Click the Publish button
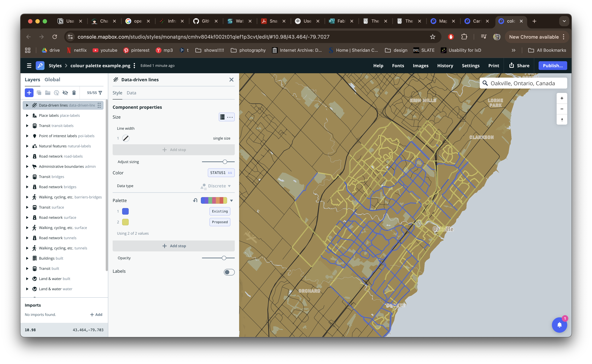This screenshot has height=364, width=592. coord(552,65)
